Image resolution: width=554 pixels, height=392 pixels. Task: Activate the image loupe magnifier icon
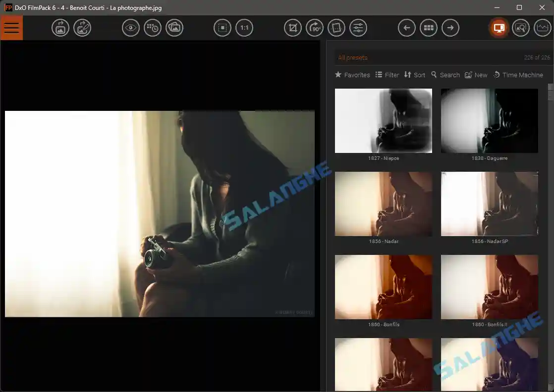pyautogui.click(x=520, y=28)
